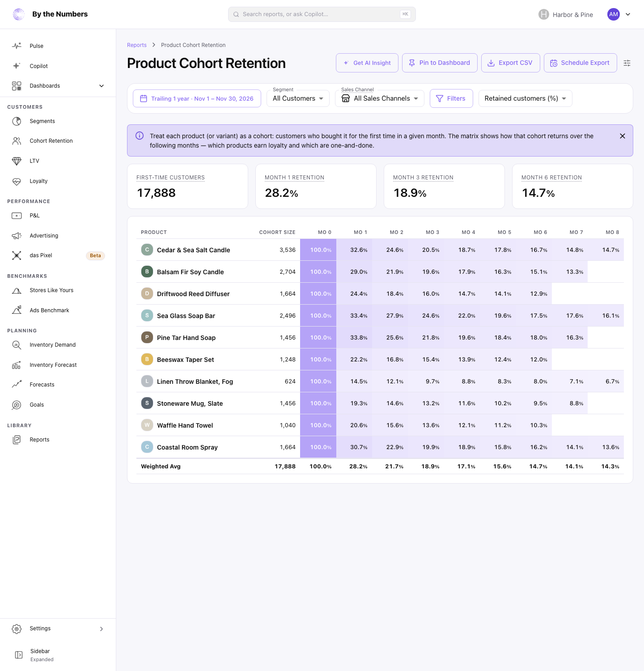644x671 pixels.
Task: Click the AM user avatar
Action: [614, 14]
